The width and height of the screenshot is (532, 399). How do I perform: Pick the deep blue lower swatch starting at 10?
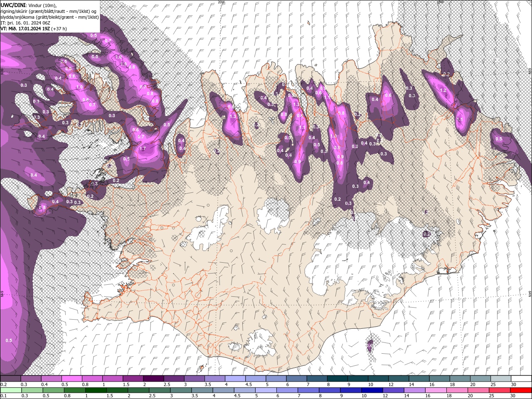372,390
